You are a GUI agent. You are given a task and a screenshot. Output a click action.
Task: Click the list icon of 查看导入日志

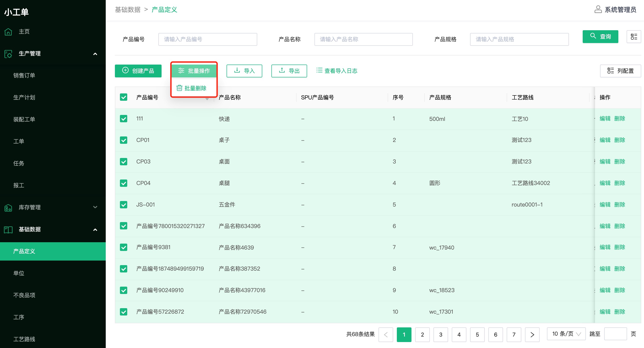(x=319, y=70)
